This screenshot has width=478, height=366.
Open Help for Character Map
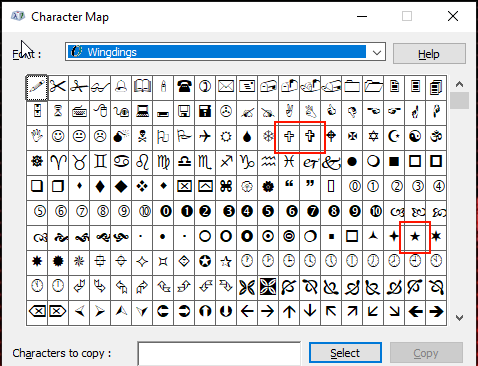(429, 53)
